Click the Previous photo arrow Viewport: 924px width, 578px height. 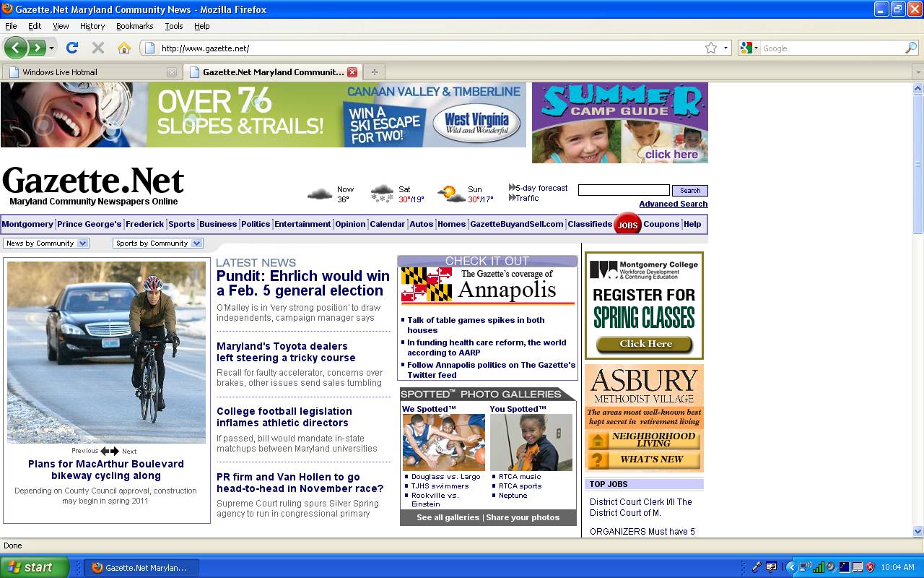pyautogui.click(x=105, y=451)
